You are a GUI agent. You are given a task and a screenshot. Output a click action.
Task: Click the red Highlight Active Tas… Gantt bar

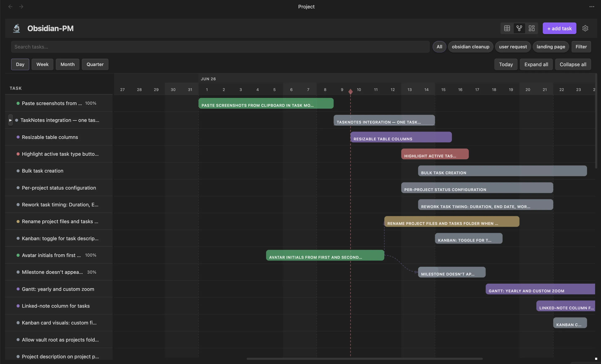pyautogui.click(x=435, y=154)
